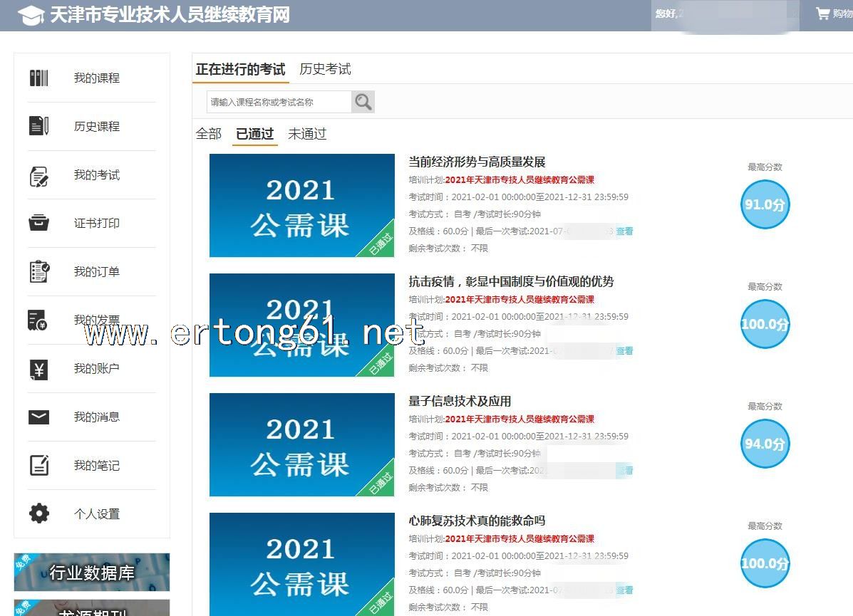Open the shopping cart icon in header
853x616 pixels.
click(822, 14)
